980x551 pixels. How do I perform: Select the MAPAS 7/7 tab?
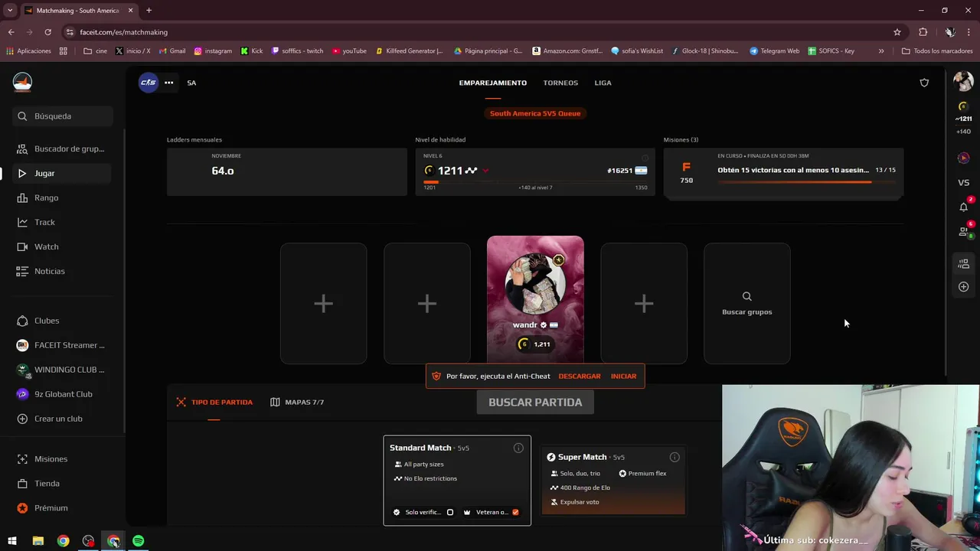pyautogui.click(x=297, y=403)
